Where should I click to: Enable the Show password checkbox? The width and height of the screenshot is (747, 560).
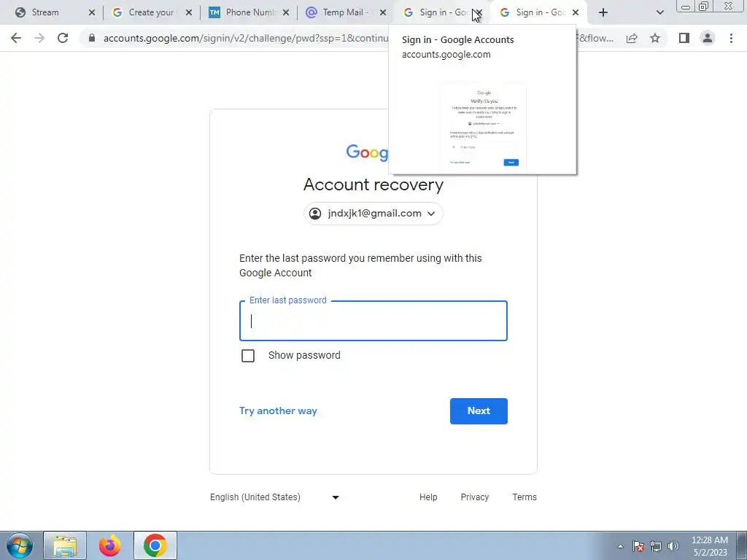248,356
